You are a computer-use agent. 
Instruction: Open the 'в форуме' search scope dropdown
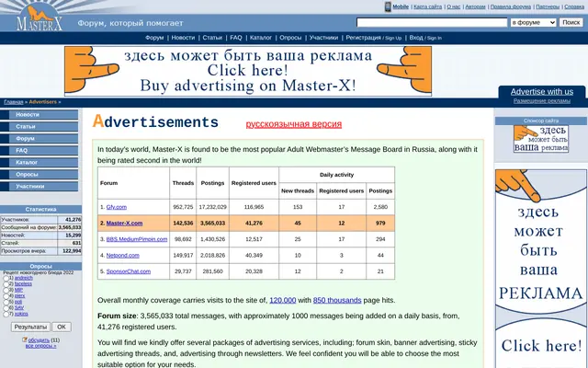(533, 22)
